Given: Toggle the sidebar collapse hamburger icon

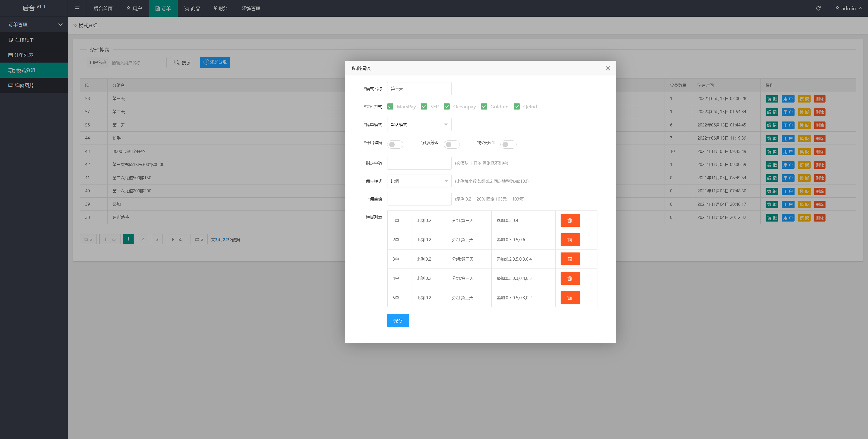Looking at the screenshot, I should coord(77,8).
